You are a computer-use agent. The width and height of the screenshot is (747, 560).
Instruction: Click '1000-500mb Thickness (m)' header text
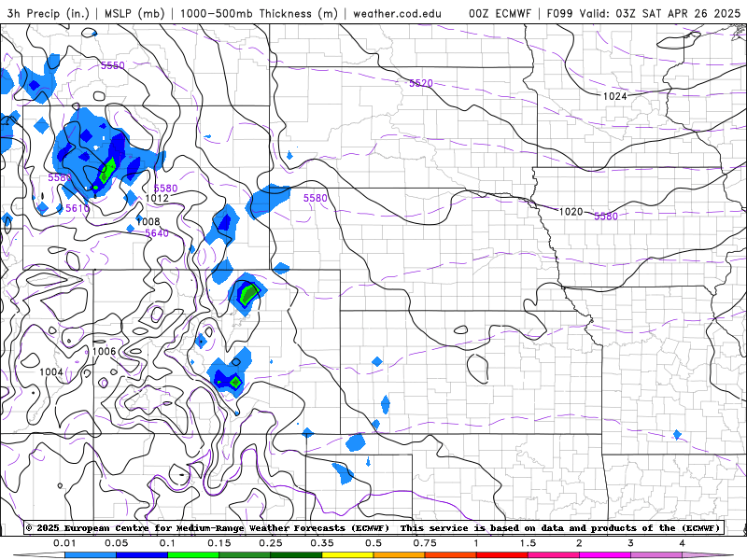[259, 13]
